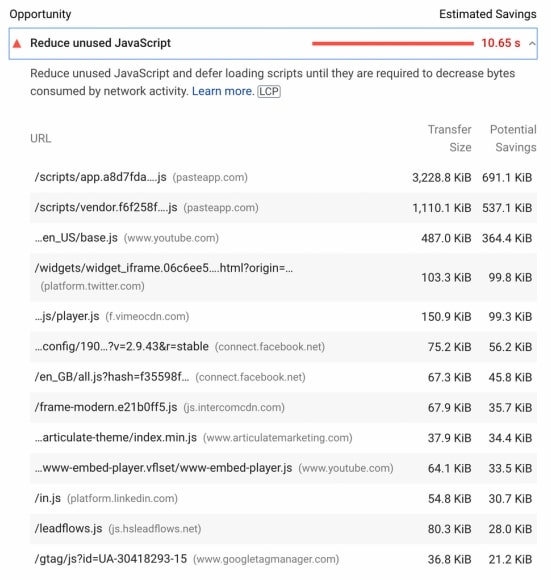Open the /frame-modern.e21b0ff5.js URL
Screen dimensions: 551x580
[x=106, y=407]
